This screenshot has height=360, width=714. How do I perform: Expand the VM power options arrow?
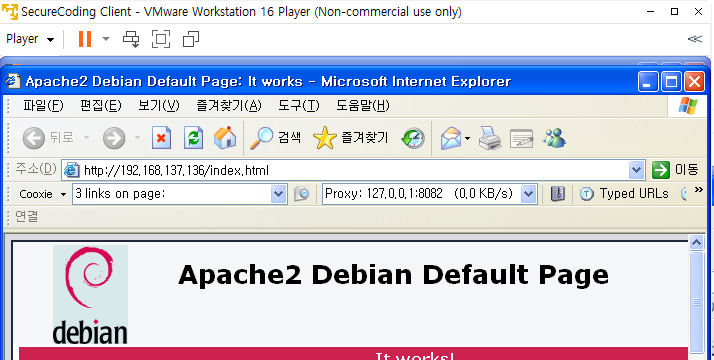point(106,39)
